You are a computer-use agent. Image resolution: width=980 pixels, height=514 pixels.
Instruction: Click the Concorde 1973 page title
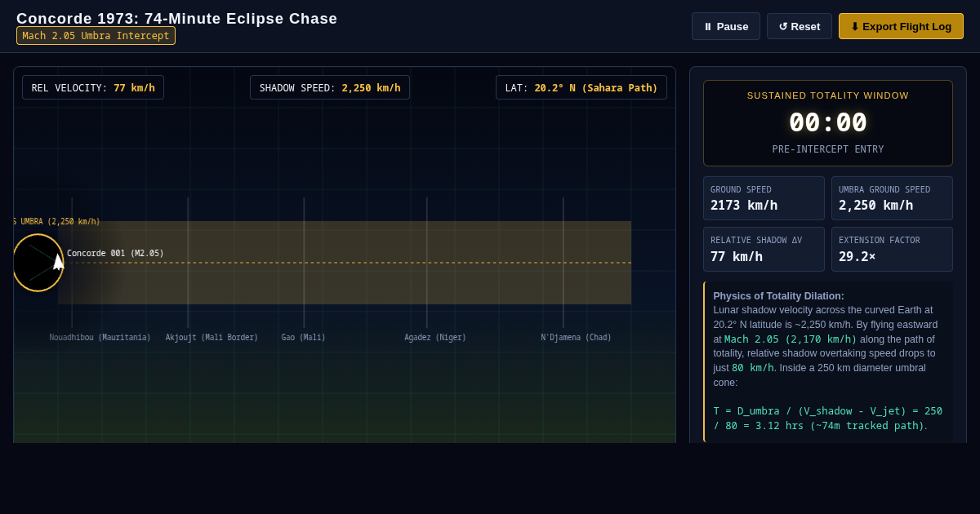pyautogui.click(x=176, y=18)
